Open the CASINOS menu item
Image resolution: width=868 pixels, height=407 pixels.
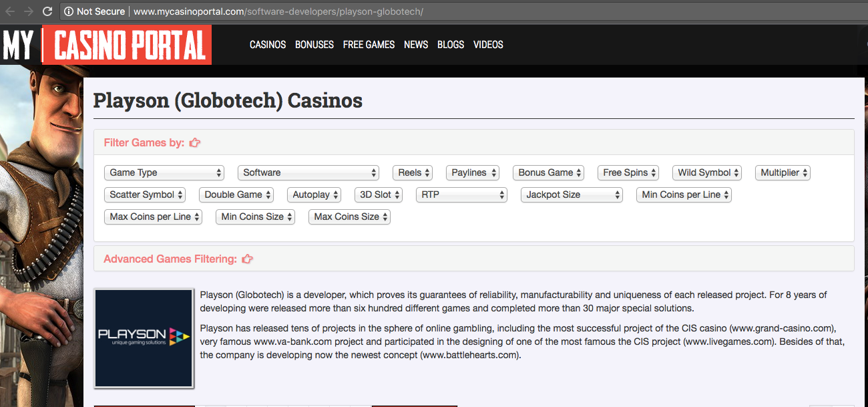click(x=268, y=45)
